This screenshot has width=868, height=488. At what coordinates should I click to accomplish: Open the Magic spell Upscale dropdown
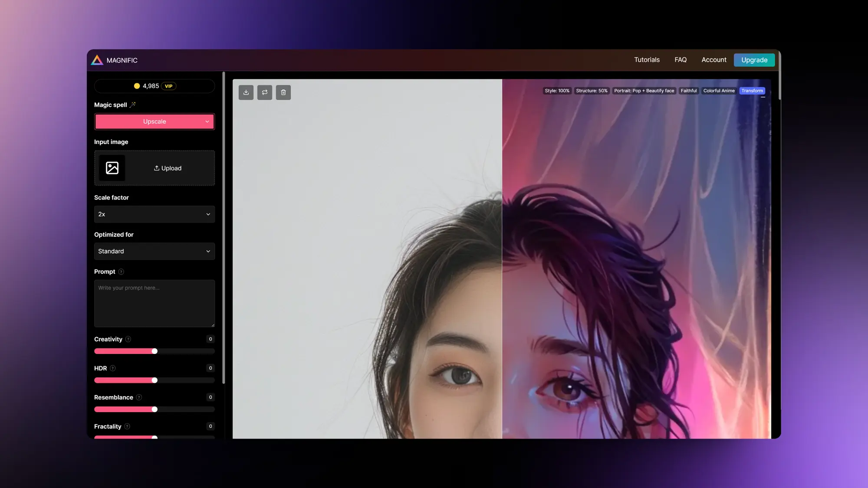pos(155,121)
